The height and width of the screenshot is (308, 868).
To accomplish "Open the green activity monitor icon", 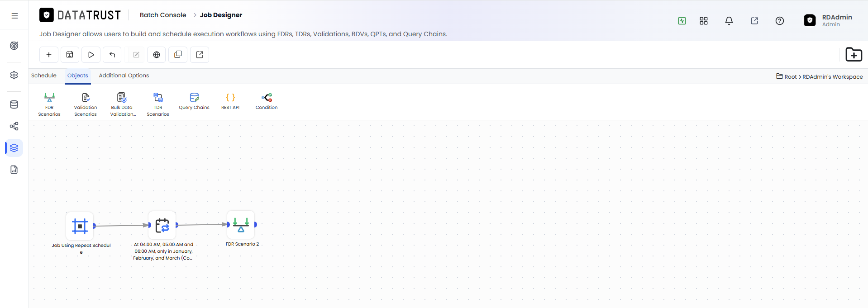I will pyautogui.click(x=682, y=21).
